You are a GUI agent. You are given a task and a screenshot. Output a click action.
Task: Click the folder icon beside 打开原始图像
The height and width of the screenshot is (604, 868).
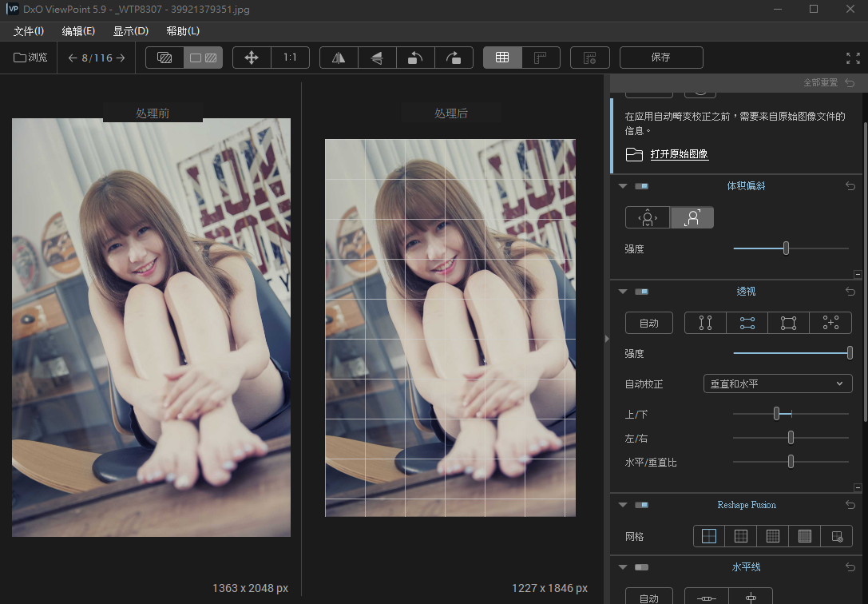pyautogui.click(x=634, y=154)
